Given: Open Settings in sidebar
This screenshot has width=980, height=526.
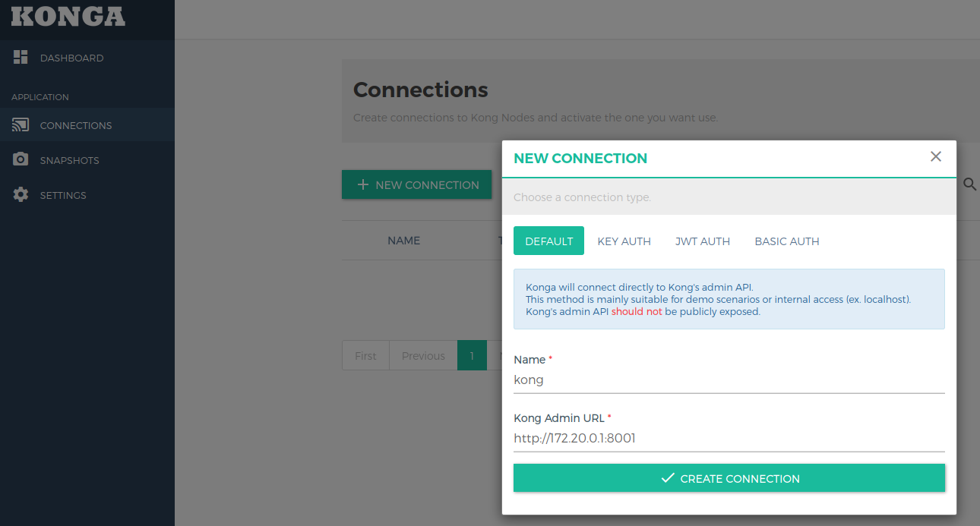Looking at the screenshot, I should (87, 195).
